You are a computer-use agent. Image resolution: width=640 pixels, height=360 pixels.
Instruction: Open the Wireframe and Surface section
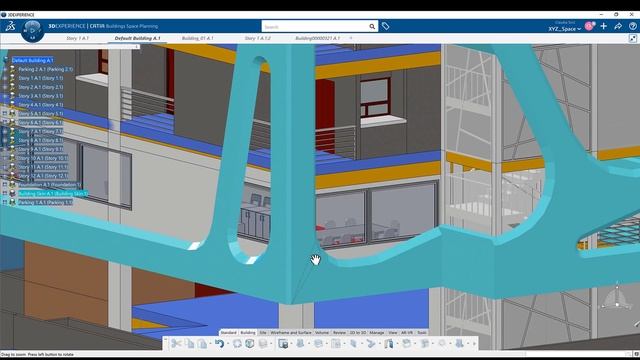click(x=291, y=333)
